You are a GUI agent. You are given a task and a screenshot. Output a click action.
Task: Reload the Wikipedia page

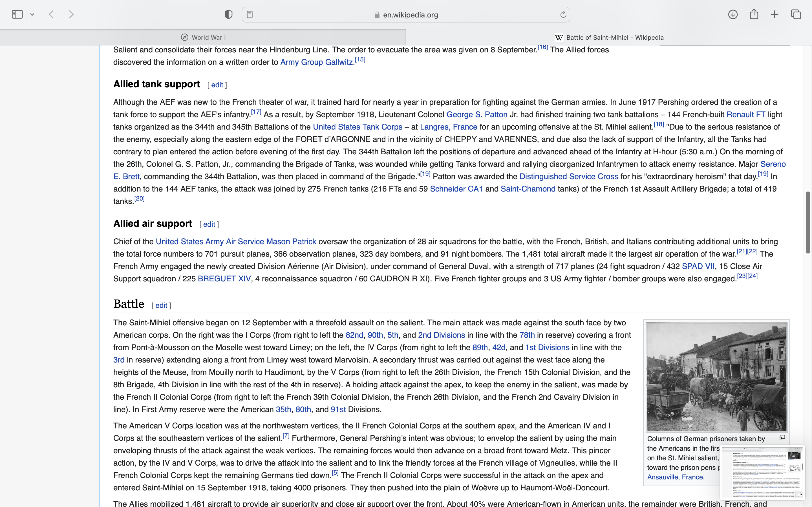[563, 14]
